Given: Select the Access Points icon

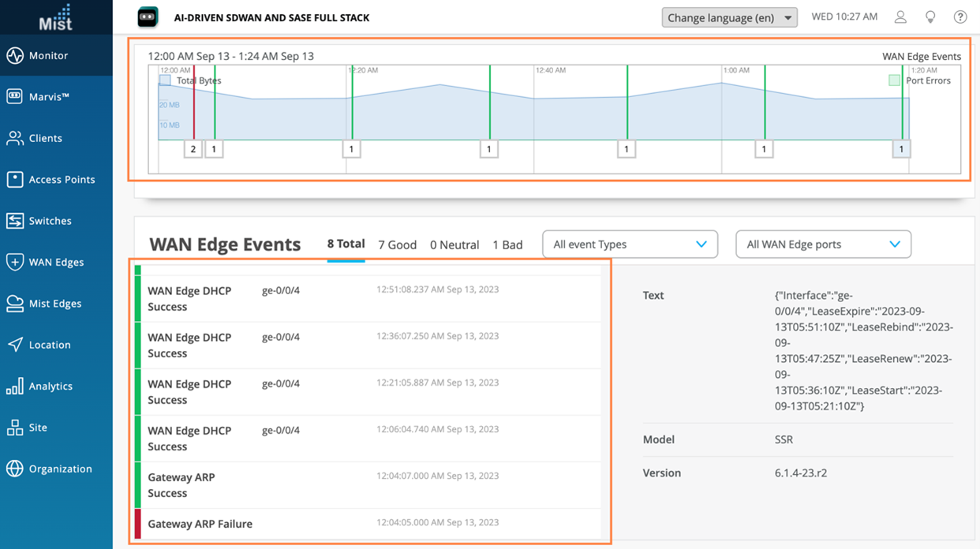Looking at the screenshot, I should tap(15, 180).
